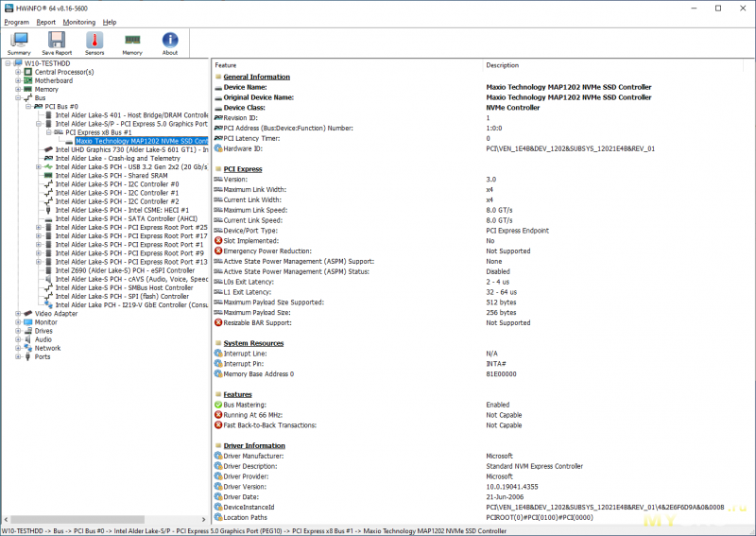Viewport: 756px width, 536px height.
Task: Expand the USB 3.2 Gen 2x2 node
Action: point(38,167)
